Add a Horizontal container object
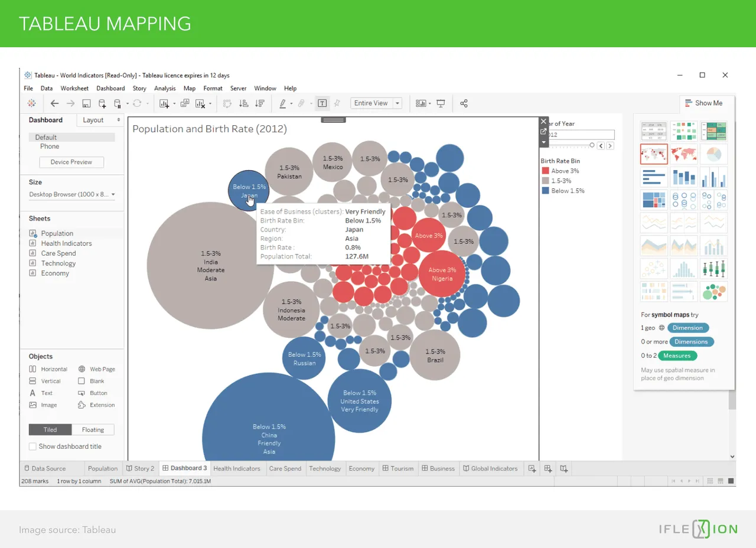The height and width of the screenshot is (548, 756). pos(48,369)
